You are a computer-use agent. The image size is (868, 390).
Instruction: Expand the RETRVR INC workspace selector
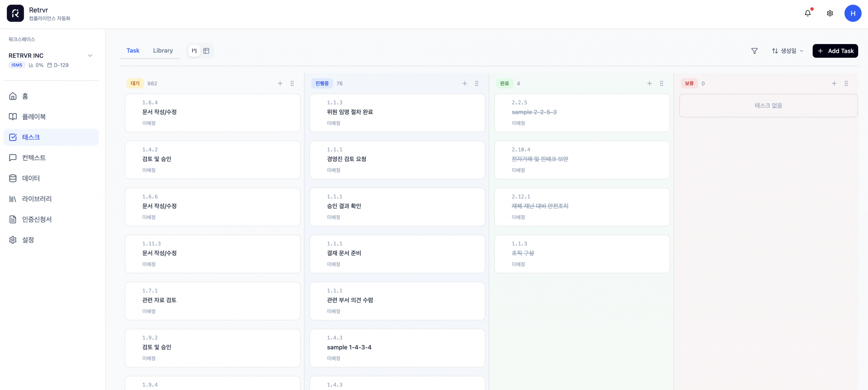point(90,56)
